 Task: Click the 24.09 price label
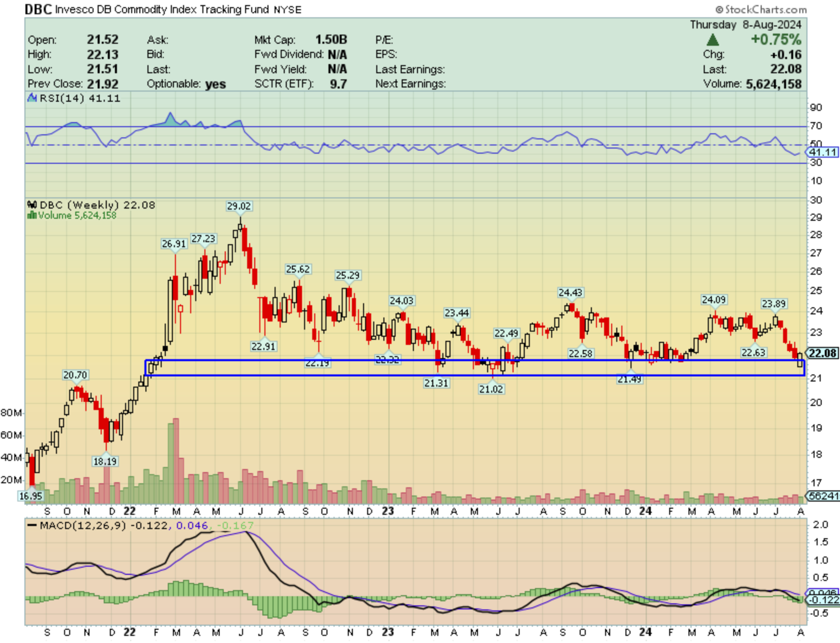(x=714, y=300)
